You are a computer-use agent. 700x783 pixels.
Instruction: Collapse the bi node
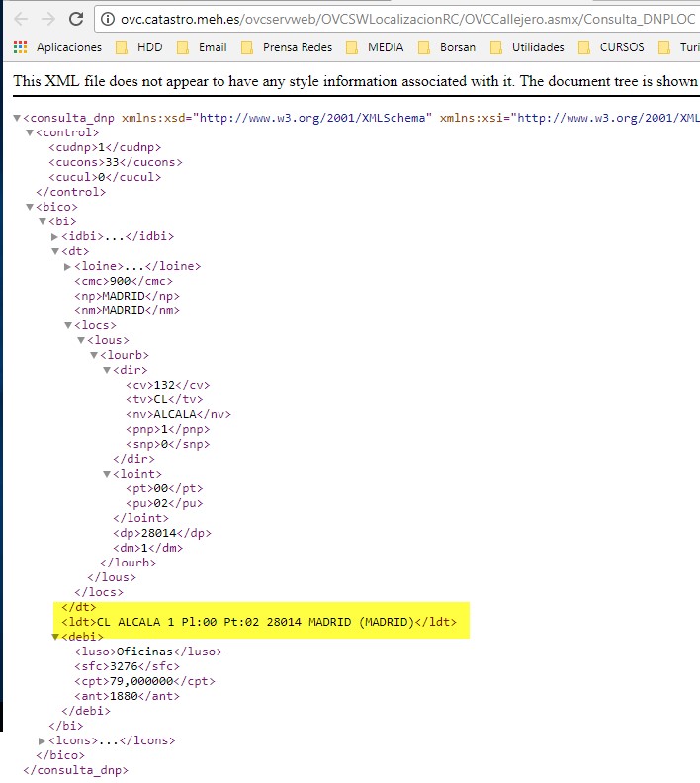coord(43,221)
